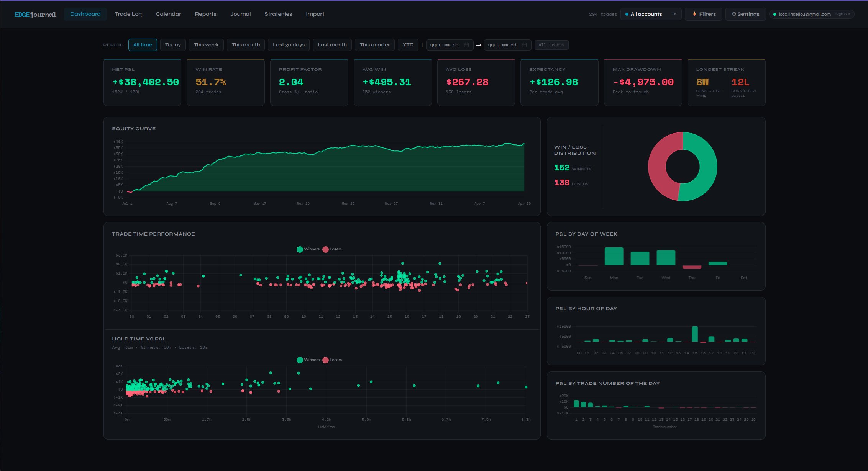This screenshot has width=868, height=471.
Task: Click the 138 losers count
Action: [561, 183]
